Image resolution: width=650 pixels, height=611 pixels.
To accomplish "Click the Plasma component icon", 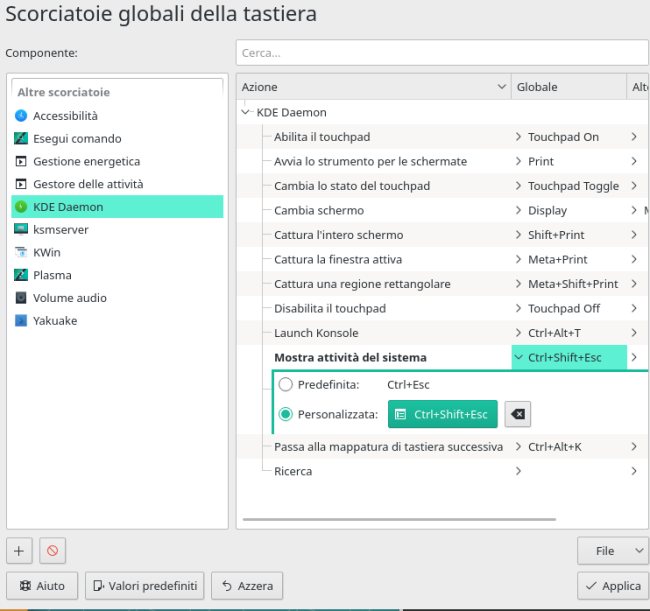I will tap(21, 275).
